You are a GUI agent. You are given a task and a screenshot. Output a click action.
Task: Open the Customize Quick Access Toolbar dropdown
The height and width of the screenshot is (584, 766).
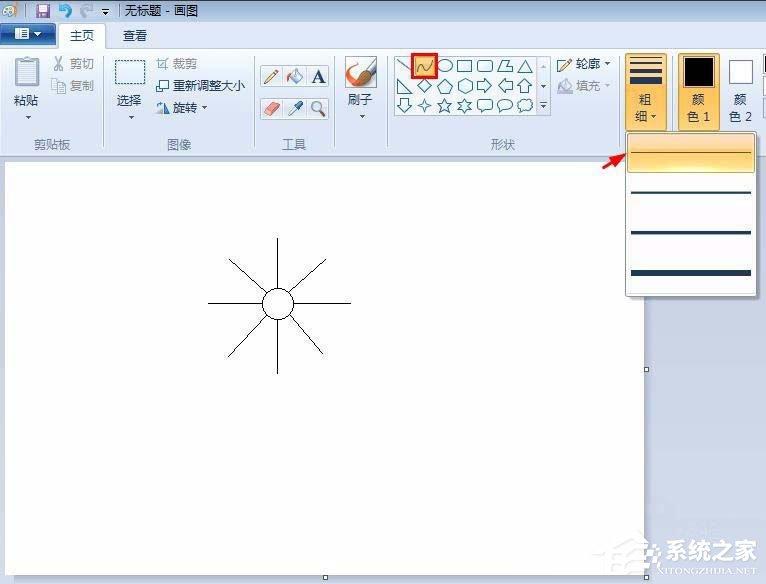pos(106,12)
